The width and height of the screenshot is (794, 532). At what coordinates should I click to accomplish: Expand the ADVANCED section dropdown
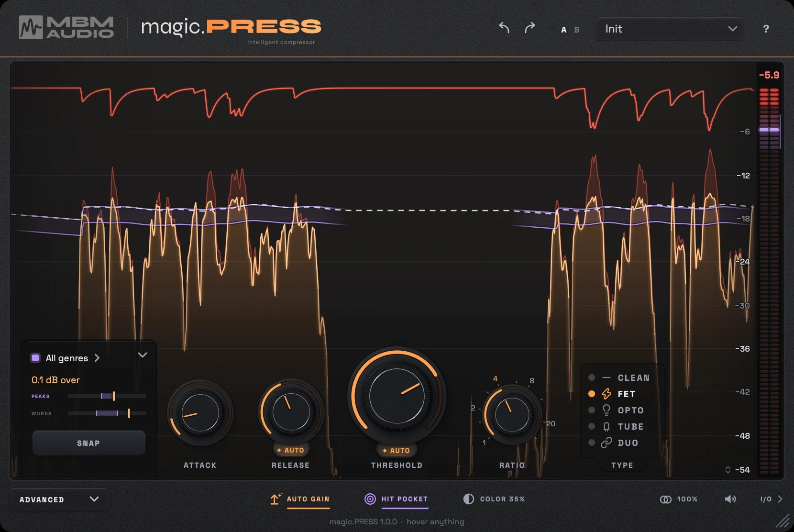point(59,499)
